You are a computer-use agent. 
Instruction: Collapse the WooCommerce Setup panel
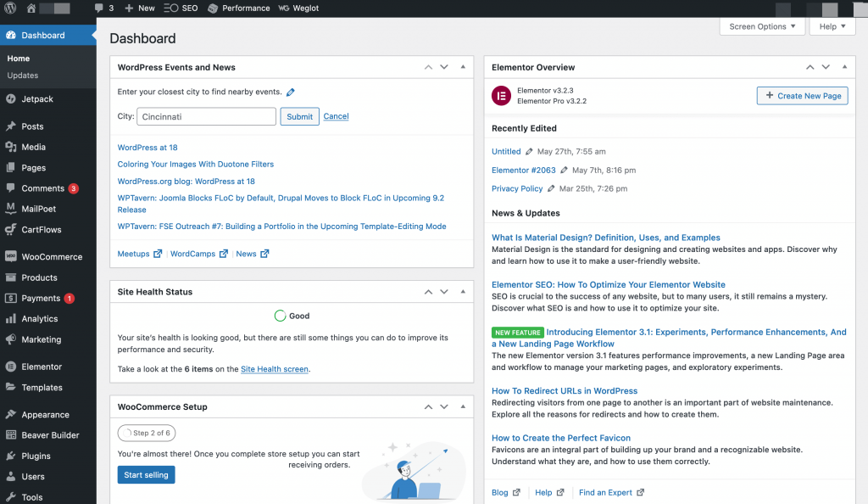tap(463, 406)
